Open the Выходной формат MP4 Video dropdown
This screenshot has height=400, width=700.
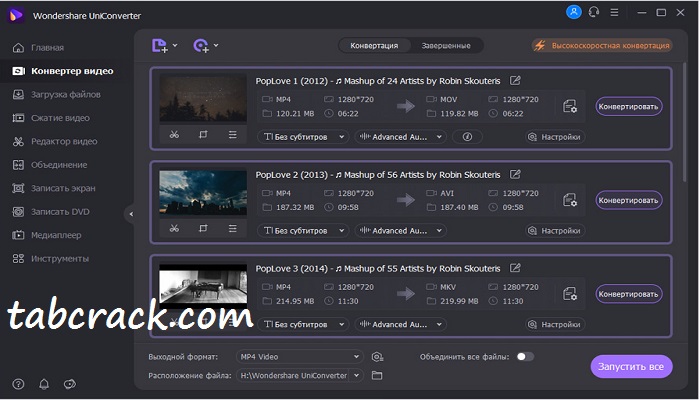300,357
